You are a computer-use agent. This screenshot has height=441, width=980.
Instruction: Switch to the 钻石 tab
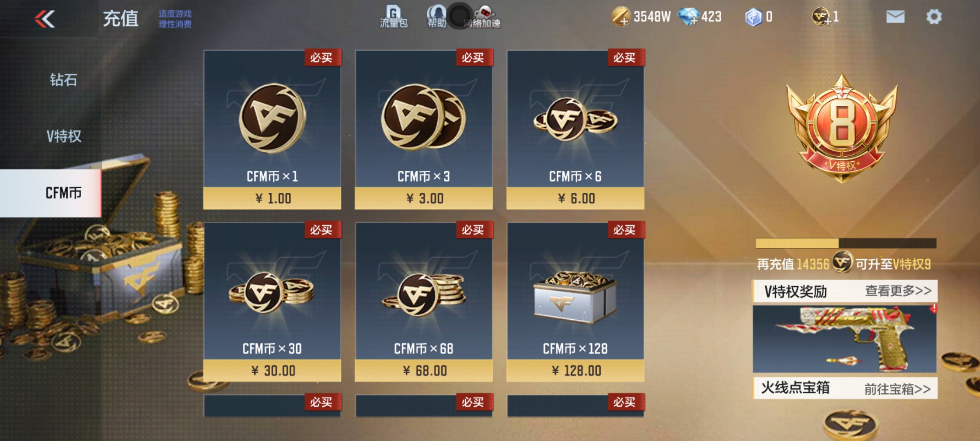(64, 80)
